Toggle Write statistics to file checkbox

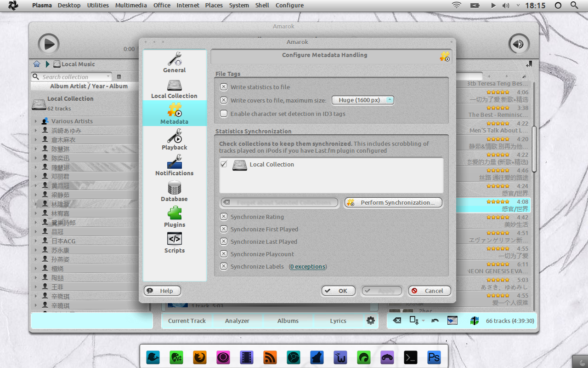[x=224, y=87]
